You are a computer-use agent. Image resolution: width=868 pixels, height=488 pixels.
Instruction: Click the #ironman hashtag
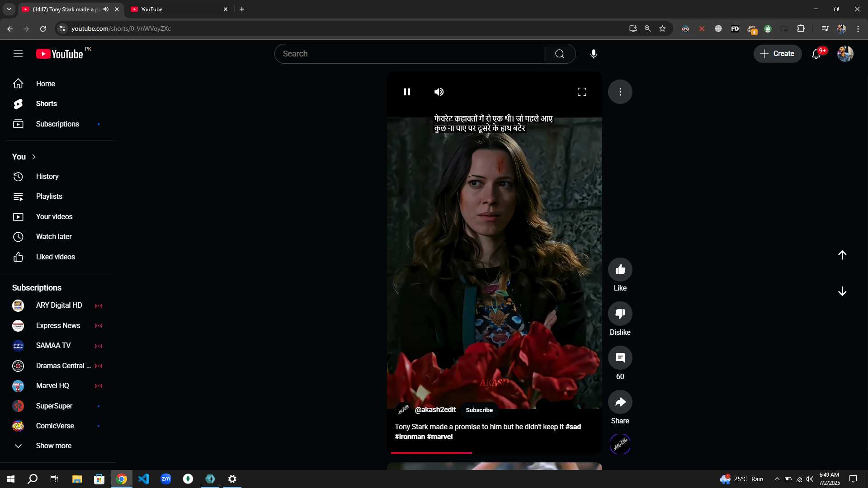click(410, 436)
